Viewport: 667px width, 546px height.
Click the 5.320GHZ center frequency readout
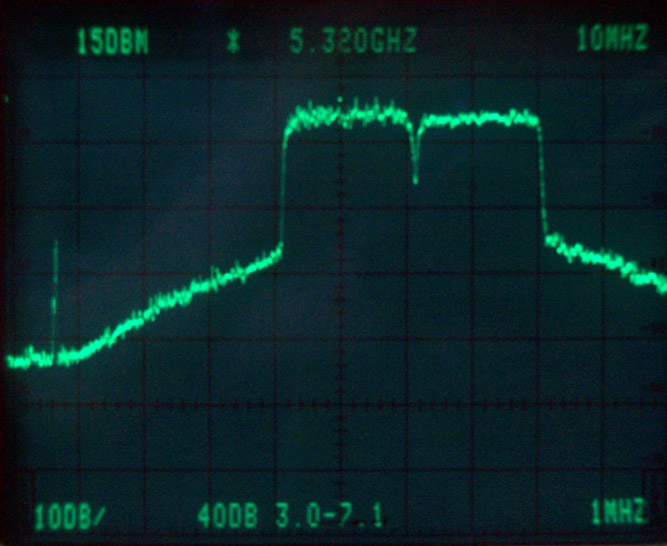[x=353, y=42]
